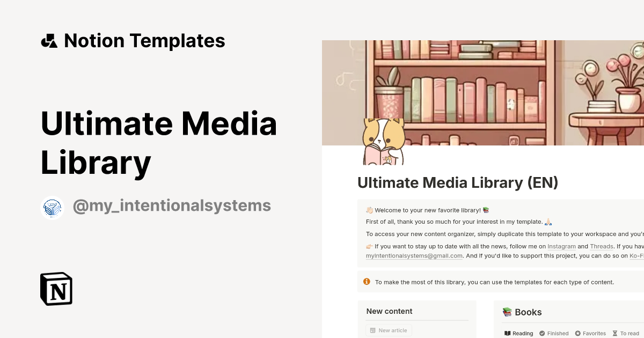Open the Threads link
Image resolution: width=644 pixels, height=338 pixels.
click(602, 246)
